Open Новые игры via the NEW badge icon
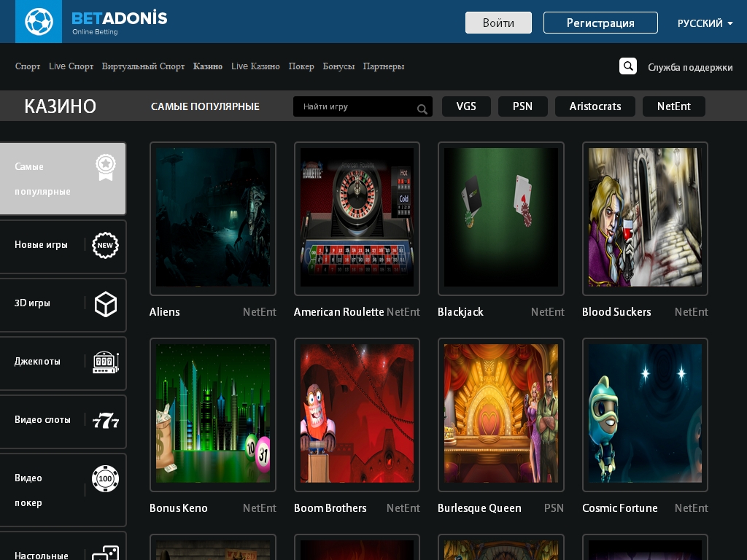The image size is (747, 560). coord(105,246)
